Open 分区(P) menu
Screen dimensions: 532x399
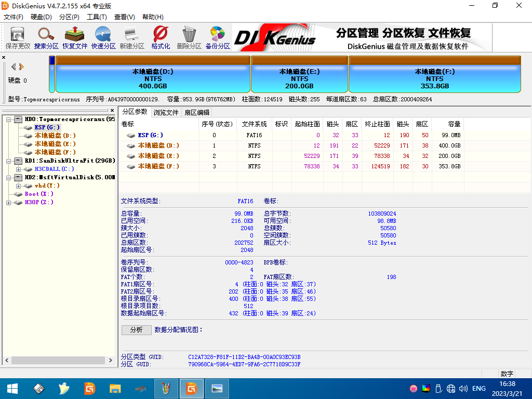click(x=69, y=17)
